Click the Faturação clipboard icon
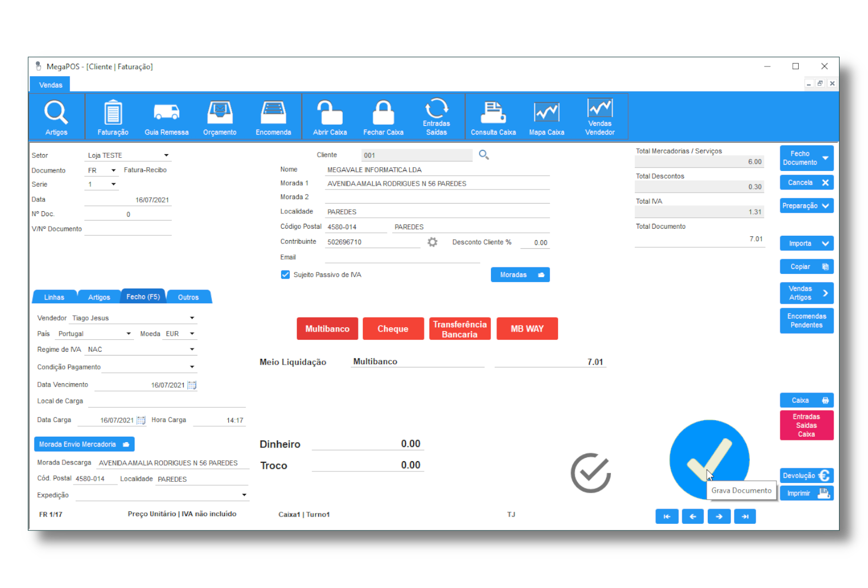The width and height of the screenshot is (868, 588). point(113,113)
